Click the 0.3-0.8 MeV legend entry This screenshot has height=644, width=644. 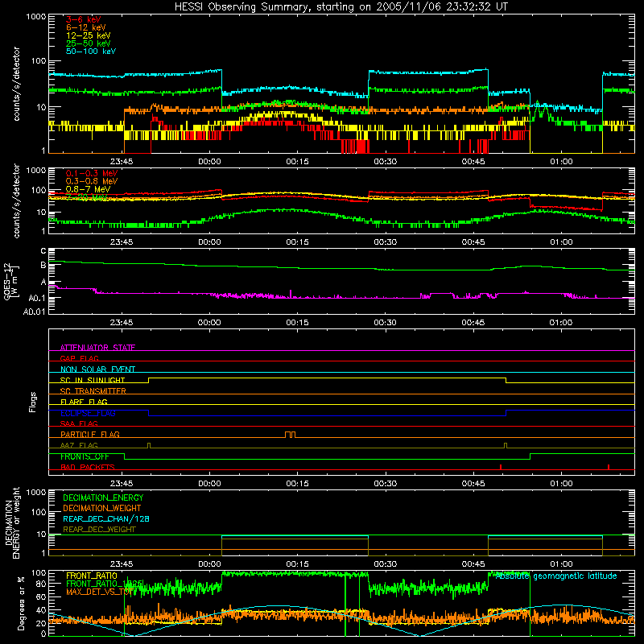click(x=92, y=181)
